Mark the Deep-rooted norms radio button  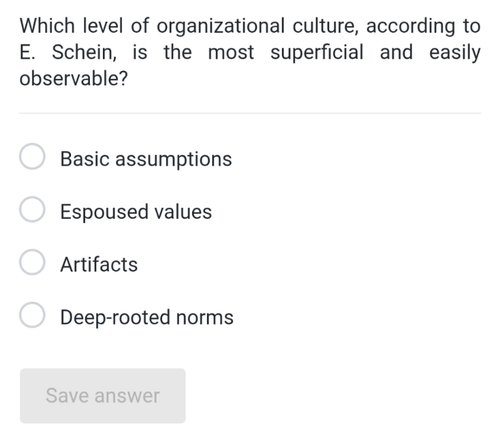[x=32, y=315]
